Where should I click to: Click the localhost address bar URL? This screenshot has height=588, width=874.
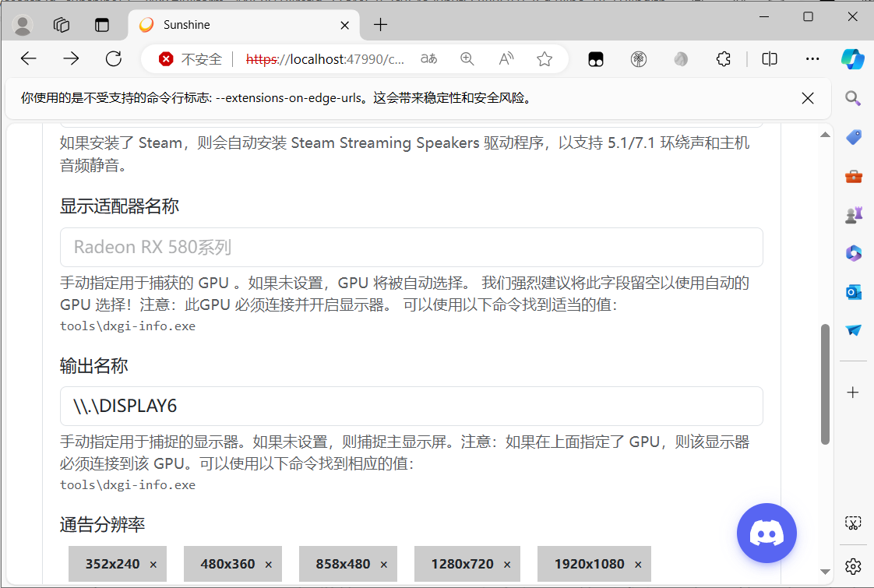click(325, 59)
